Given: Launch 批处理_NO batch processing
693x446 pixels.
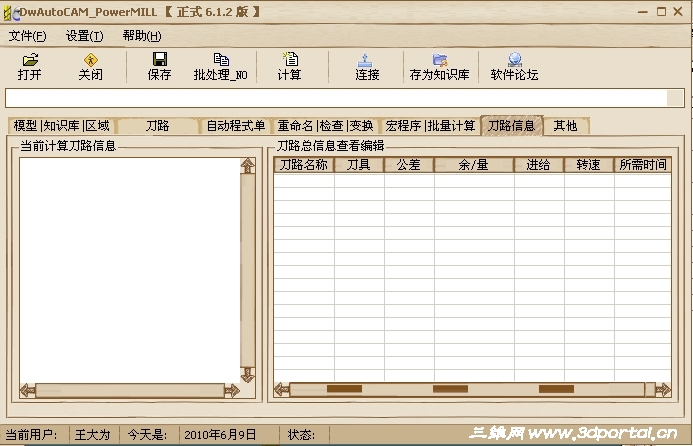Looking at the screenshot, I should point(221,66).
